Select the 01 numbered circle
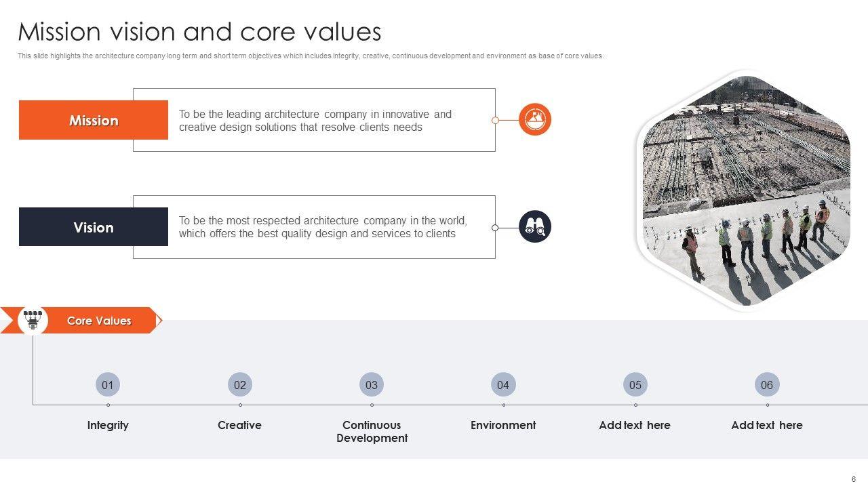868x488 pixels. point(108,385)
